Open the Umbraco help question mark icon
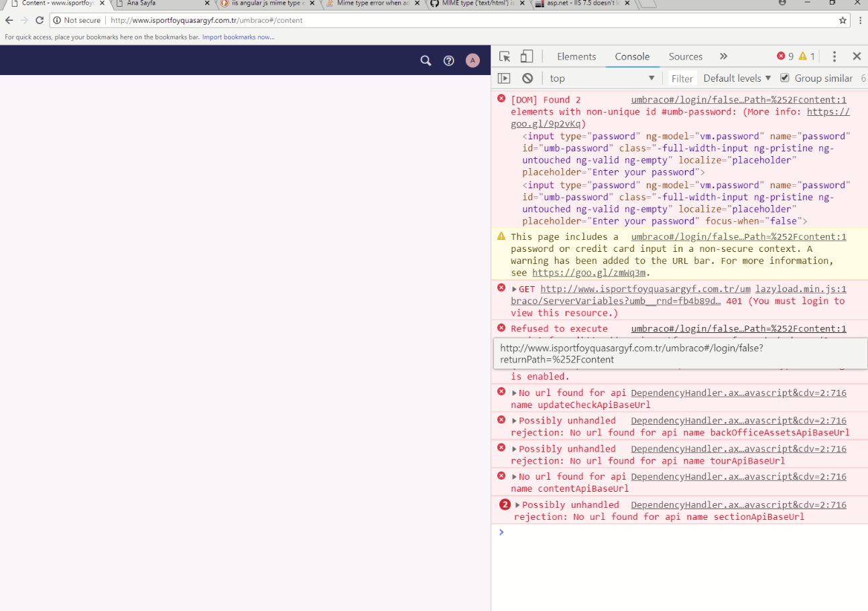This screenshot has width=868, height=611. coord(449,61)
